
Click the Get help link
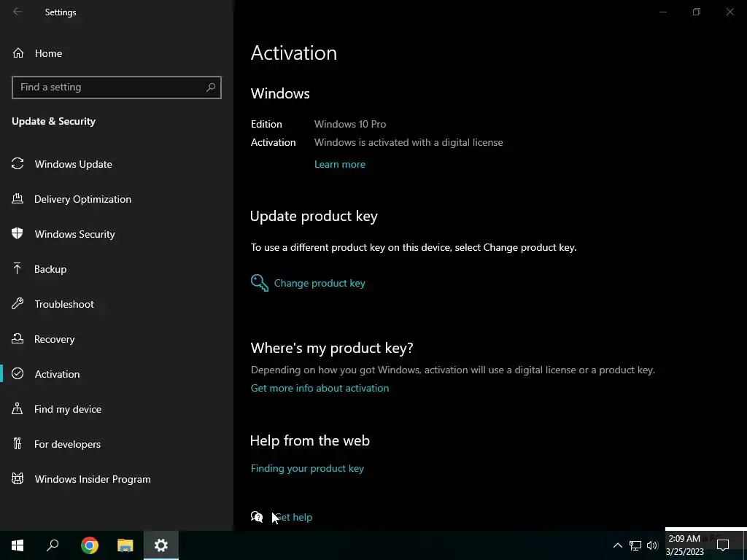294,517
